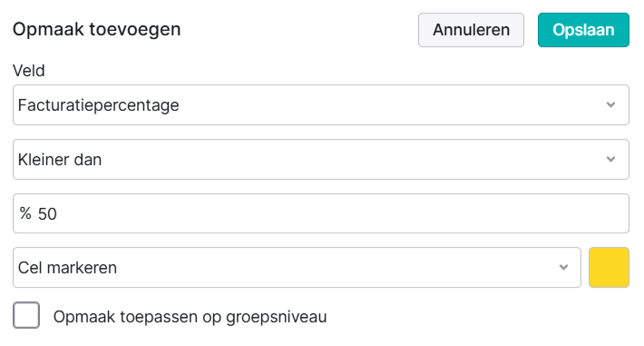Viewport: 644px width, 346px height.
Task: Click the value 50 in the threshold field
Action: coord(47,214)
